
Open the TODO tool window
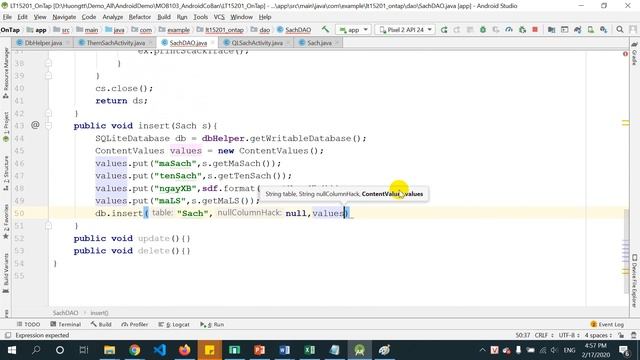coord(28,324)
